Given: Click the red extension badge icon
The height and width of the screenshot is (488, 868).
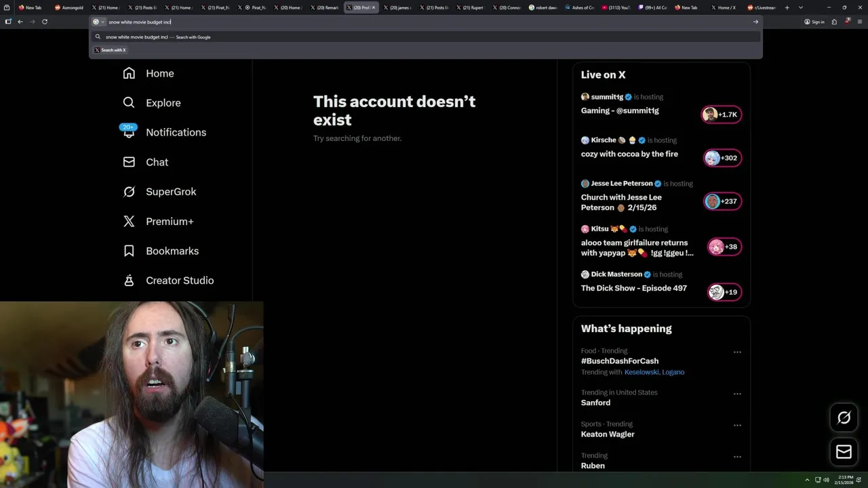Looking at the screenshot, I should click(847, 22).
